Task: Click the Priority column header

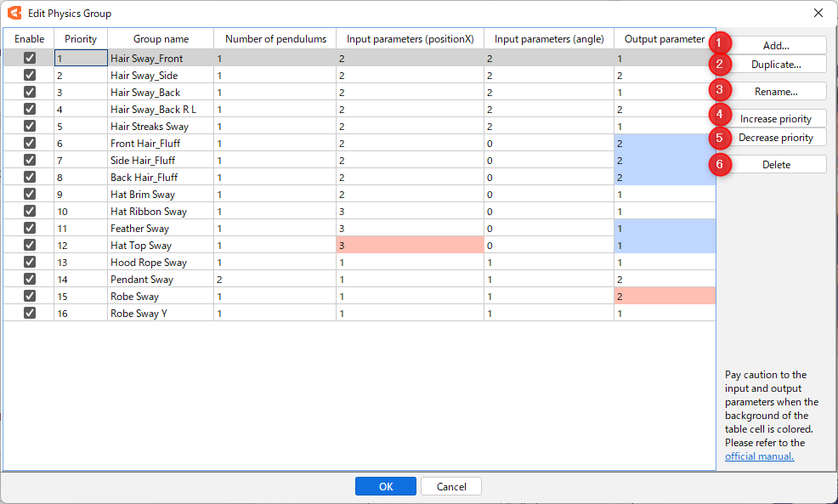Action: coord(81,39)
